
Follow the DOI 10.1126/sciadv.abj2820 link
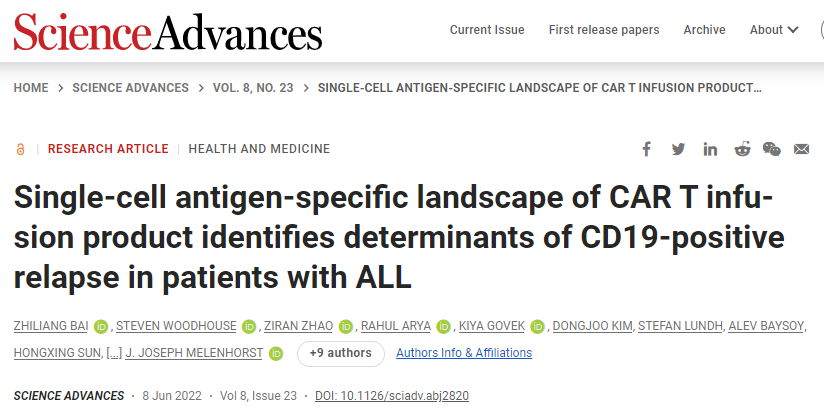(392, 396)
